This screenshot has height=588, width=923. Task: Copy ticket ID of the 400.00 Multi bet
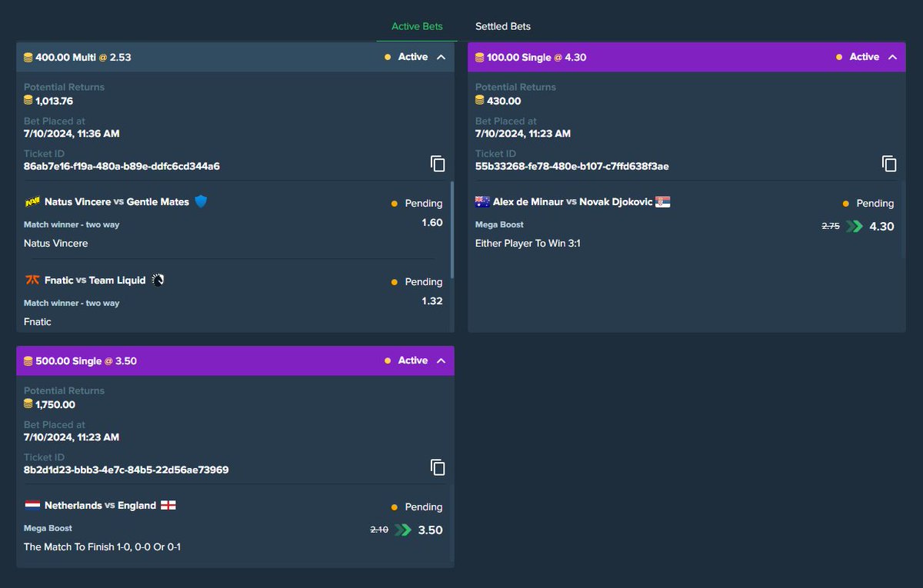click(438, 164)
